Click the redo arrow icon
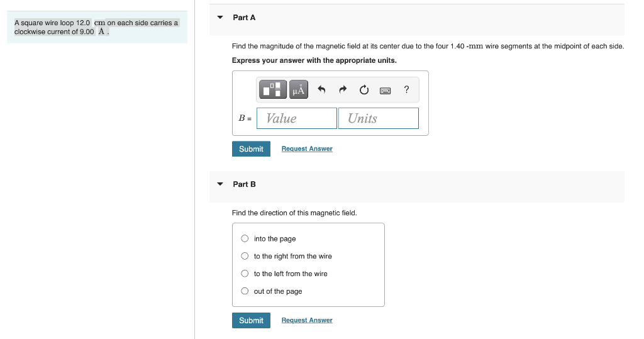The width and height of the screenshot is (644, 339). coord(343,89)
